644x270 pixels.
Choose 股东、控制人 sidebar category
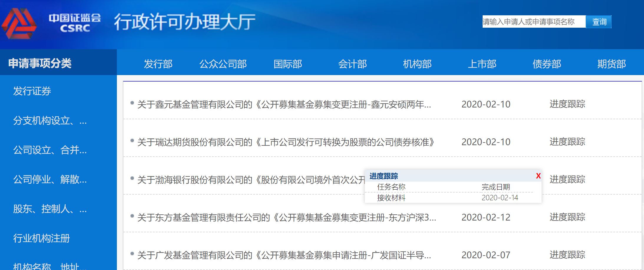coord(50,209)
